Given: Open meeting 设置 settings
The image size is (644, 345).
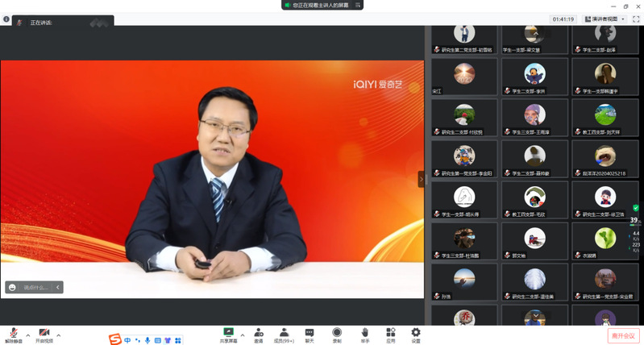Looking at the screenshot, I should tap(416, 335).
